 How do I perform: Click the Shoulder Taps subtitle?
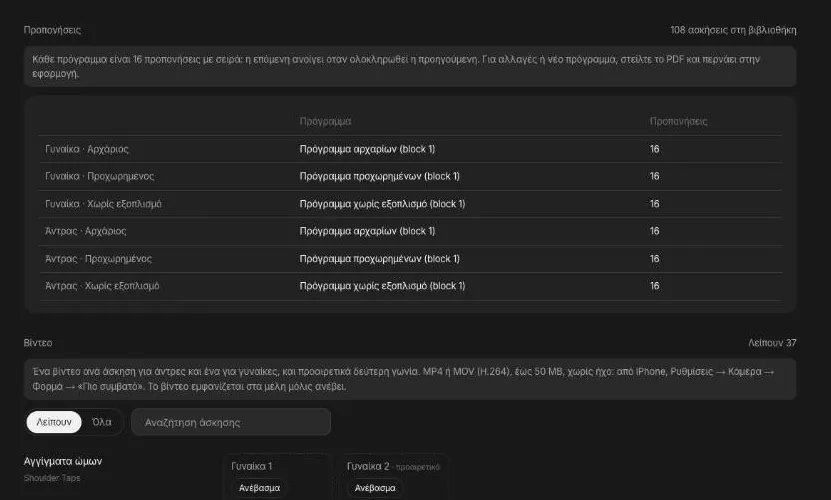click(51, 478)
